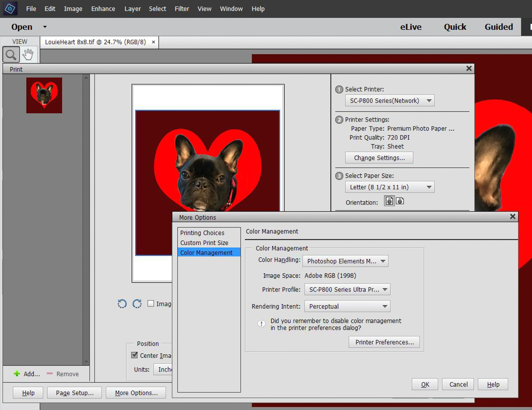The width and height of the screenshot is (532, 410).
Task: Choose portrait orientation icon
Action: click(389, 201)
